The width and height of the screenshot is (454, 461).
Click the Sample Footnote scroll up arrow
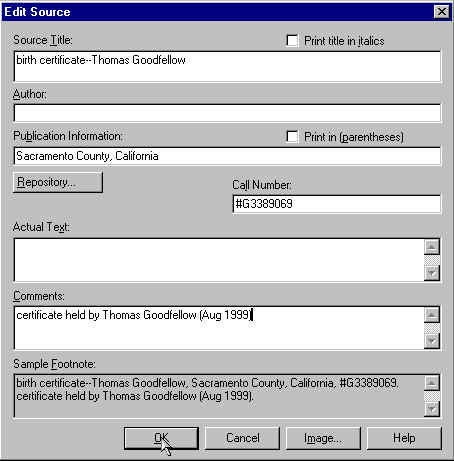[x=432, y=383]
